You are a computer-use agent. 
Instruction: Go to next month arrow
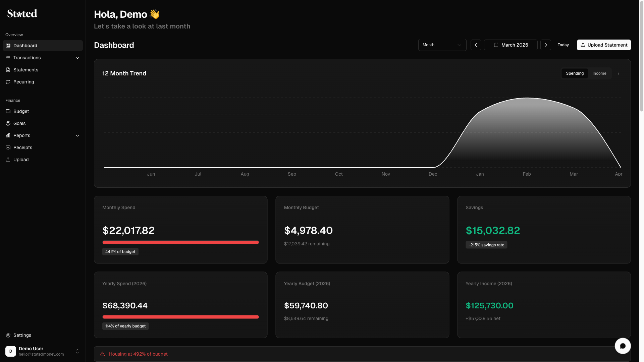(x=545, y=45)
